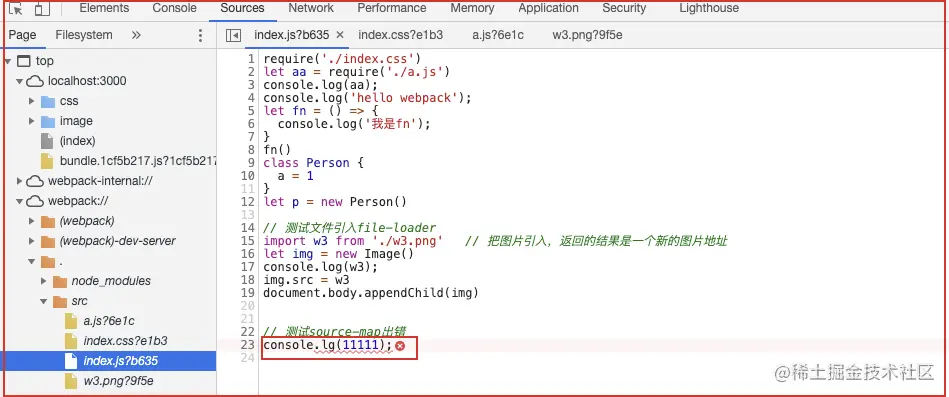Collapse the top frame tree arrow
This screenshot has width=949, height=397.
click(8, 61)
